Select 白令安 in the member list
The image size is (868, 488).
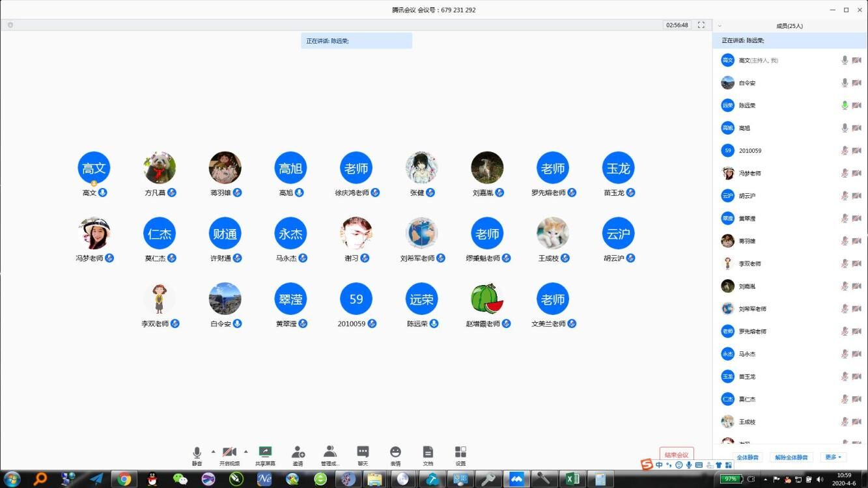click(747, 83)
